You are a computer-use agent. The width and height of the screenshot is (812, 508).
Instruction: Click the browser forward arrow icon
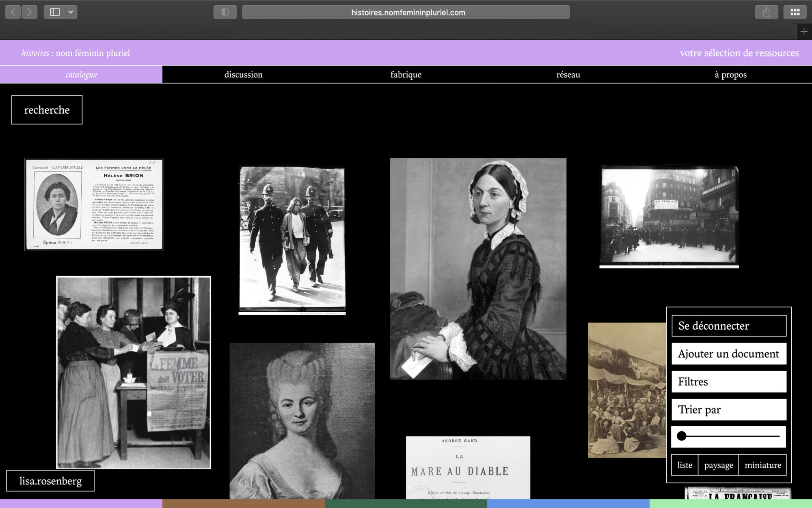[x=29, y=12]
